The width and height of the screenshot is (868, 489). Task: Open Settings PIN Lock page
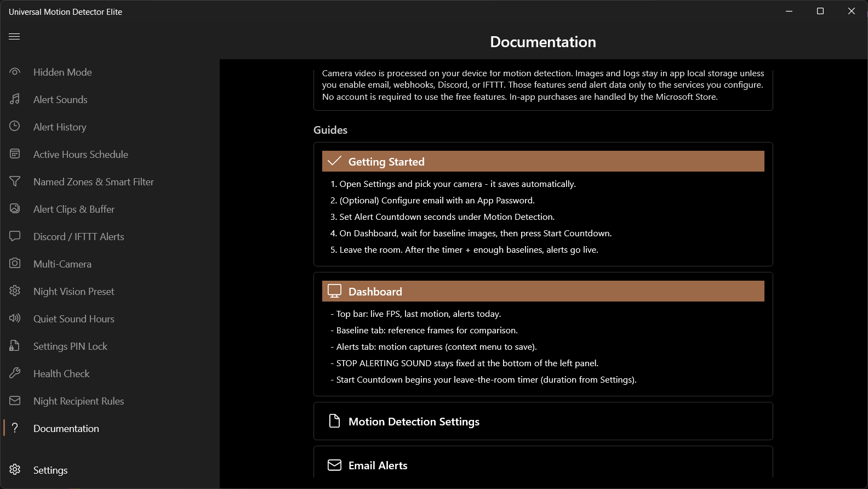(x=110, y=346)
